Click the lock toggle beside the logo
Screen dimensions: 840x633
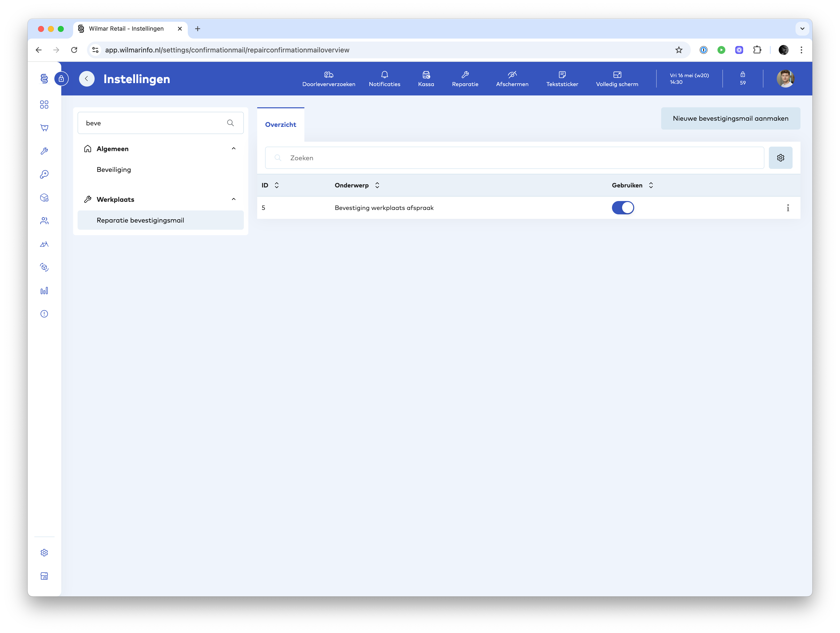61,79
